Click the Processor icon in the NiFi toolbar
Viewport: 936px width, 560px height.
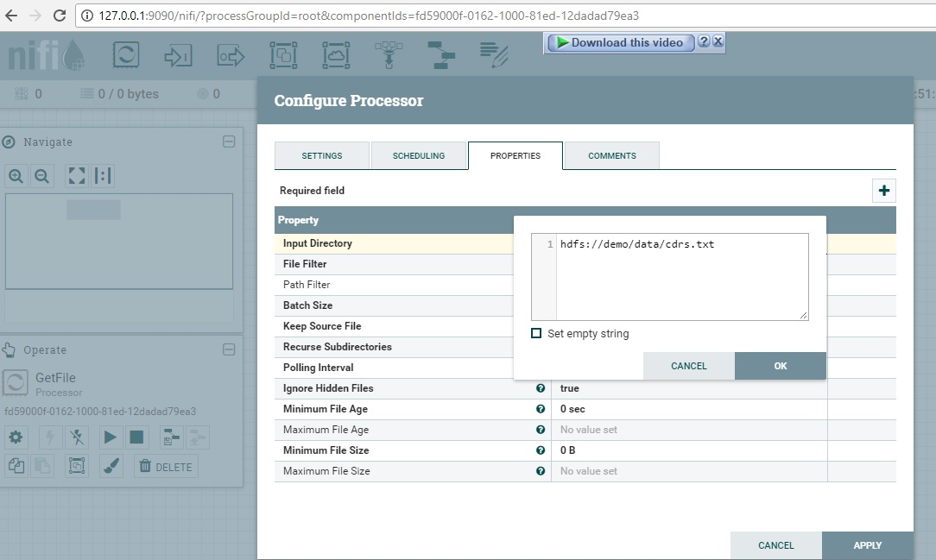coord(126,55)
